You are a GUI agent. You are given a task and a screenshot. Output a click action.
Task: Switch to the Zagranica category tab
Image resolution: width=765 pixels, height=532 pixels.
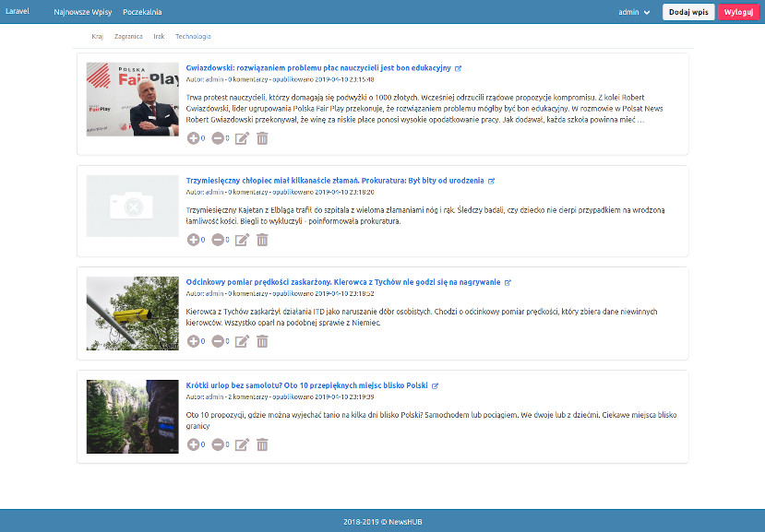coord(128,37)
